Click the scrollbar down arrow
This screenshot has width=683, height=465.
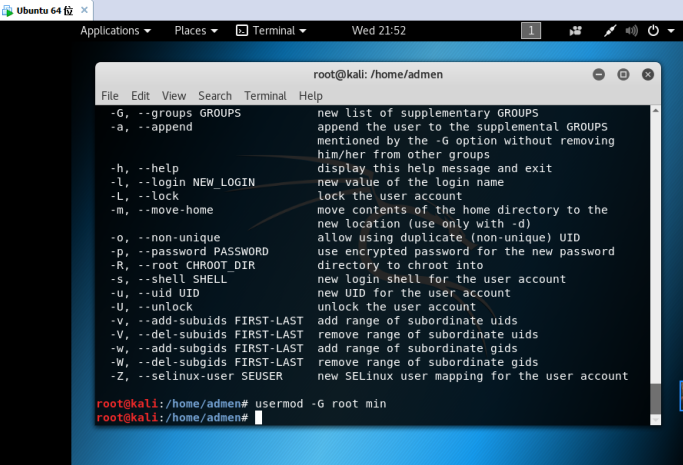[x=656, y=420]
